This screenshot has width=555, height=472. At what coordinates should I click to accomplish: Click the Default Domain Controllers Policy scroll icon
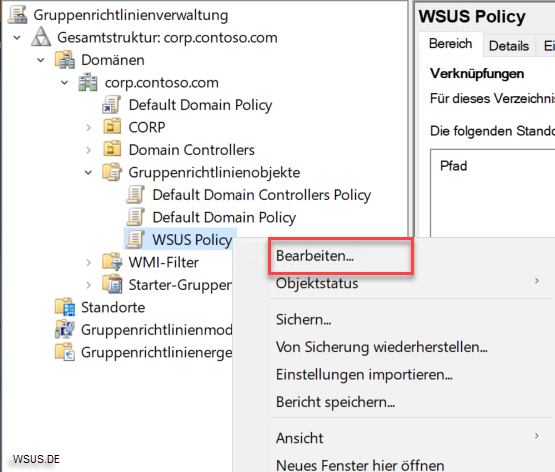point(136,195)
